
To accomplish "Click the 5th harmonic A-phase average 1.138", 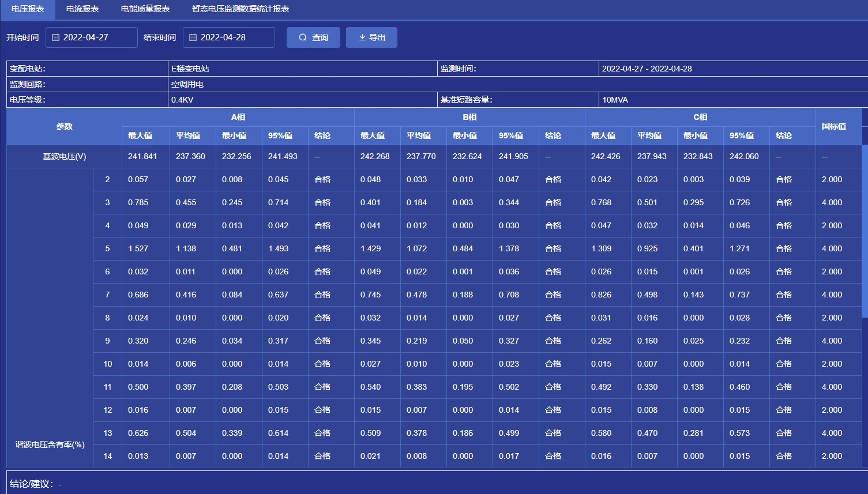I will (x=186, y=248).
